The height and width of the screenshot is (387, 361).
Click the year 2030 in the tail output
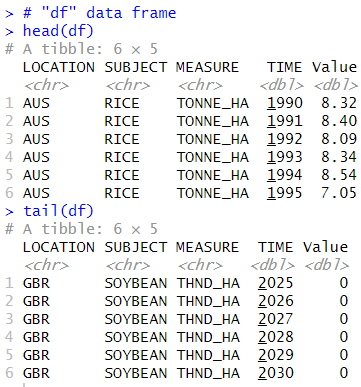(x=276, y=373)
